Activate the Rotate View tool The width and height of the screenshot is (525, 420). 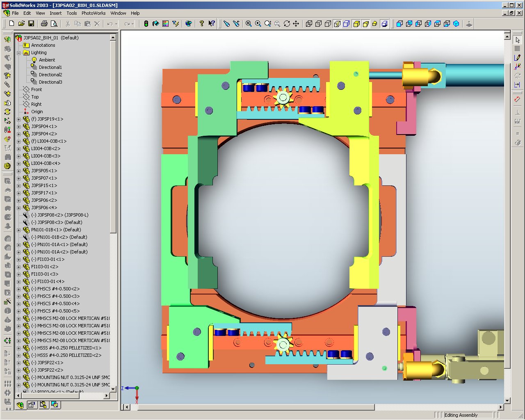coord(287,24)
